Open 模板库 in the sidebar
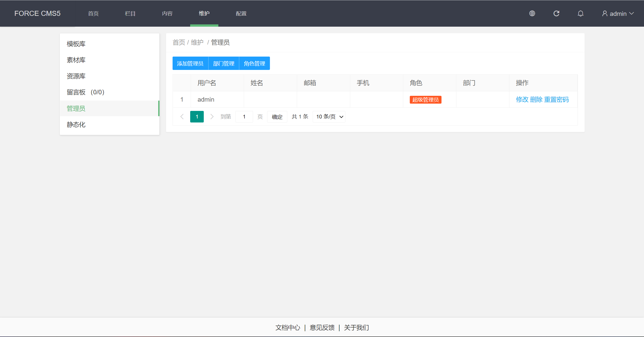Viewport: 644px width, 337px height. [x=109, y=44]
